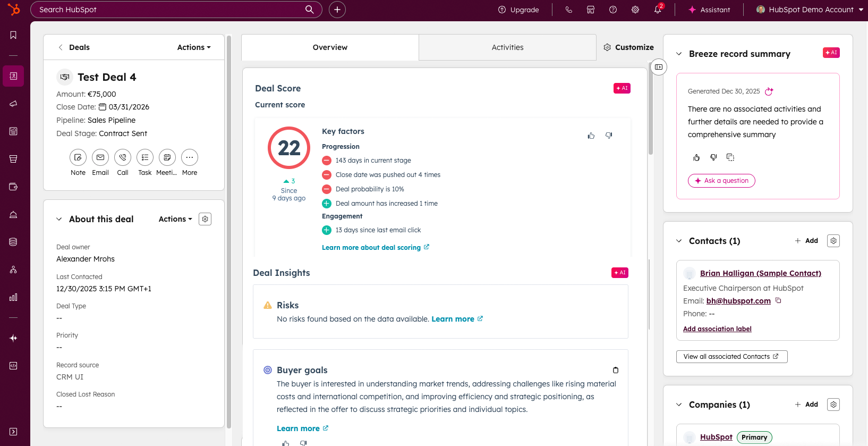Click the Note icon under Test Deal 4
868x446 pixels.
tap(78, 157)
